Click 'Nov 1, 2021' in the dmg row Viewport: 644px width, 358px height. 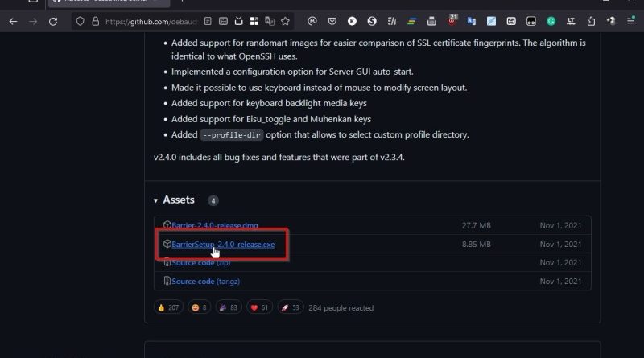pyautogui.click(x=560, y=225)
